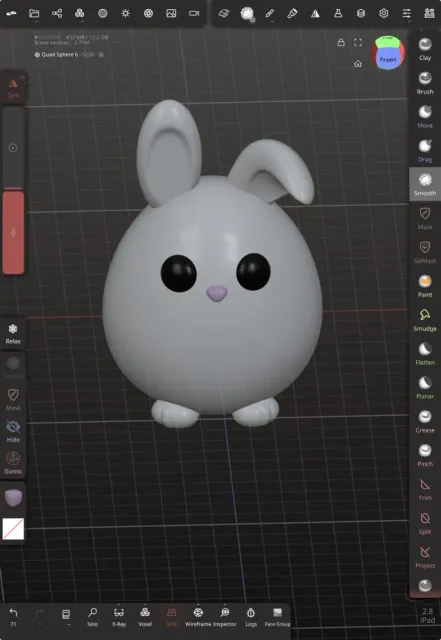Open the Post Process aperture menu
Viewport: 441px width, 640px height.
pyautogui.click(x=148, y=13)
